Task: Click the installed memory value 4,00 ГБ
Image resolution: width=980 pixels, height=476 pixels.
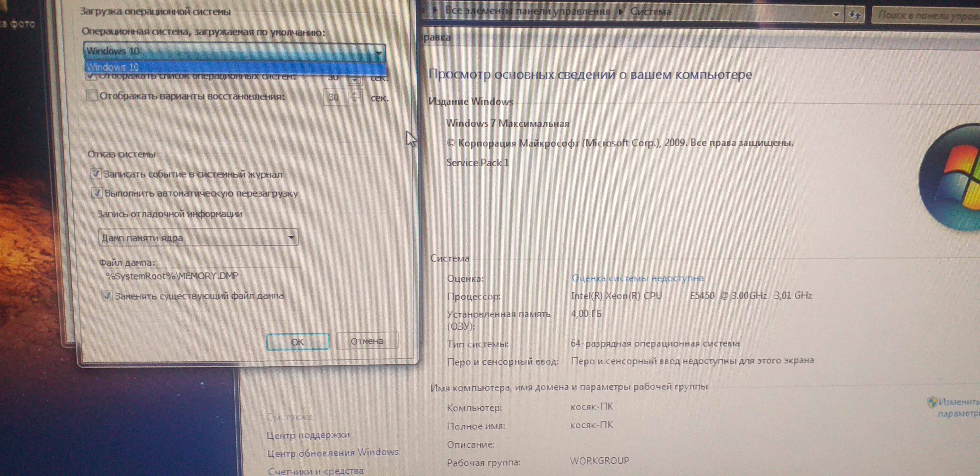Action: [586, 314]
